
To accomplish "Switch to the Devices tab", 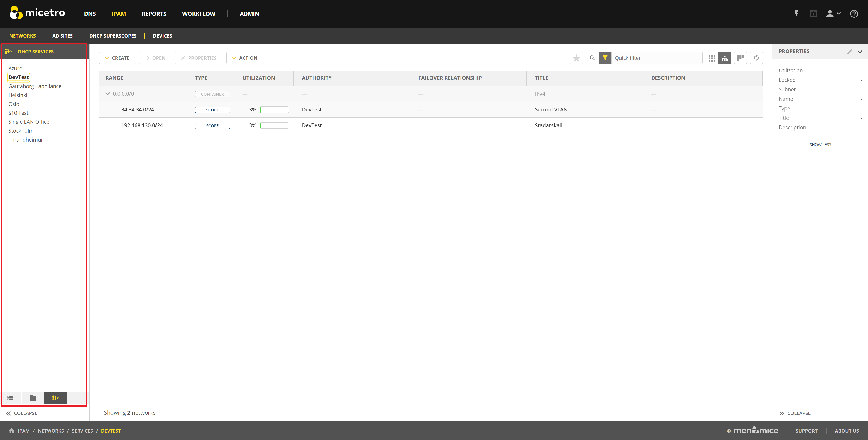I will tap(163, 36).
